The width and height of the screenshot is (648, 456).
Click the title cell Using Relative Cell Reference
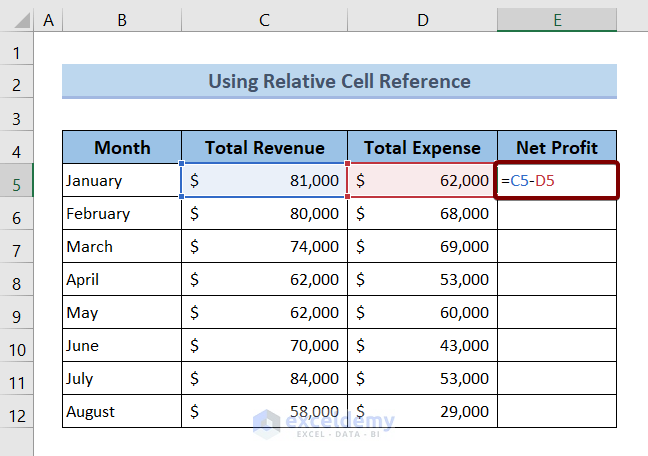pyautogui.click(x=339, y=81)
